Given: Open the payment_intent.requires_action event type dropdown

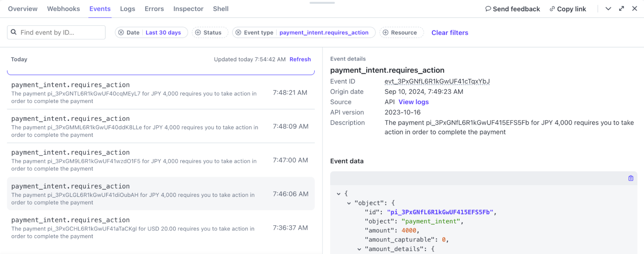Looking at the screenshot, I should 324,33.
